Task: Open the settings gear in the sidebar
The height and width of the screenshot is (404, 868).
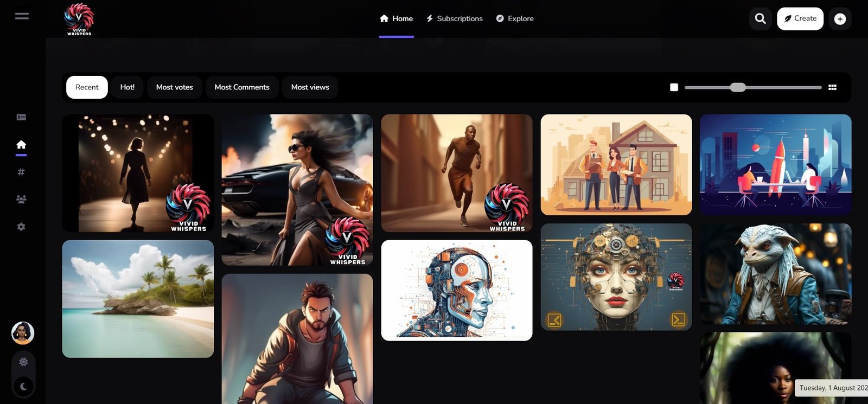Action: coord(21,227)
